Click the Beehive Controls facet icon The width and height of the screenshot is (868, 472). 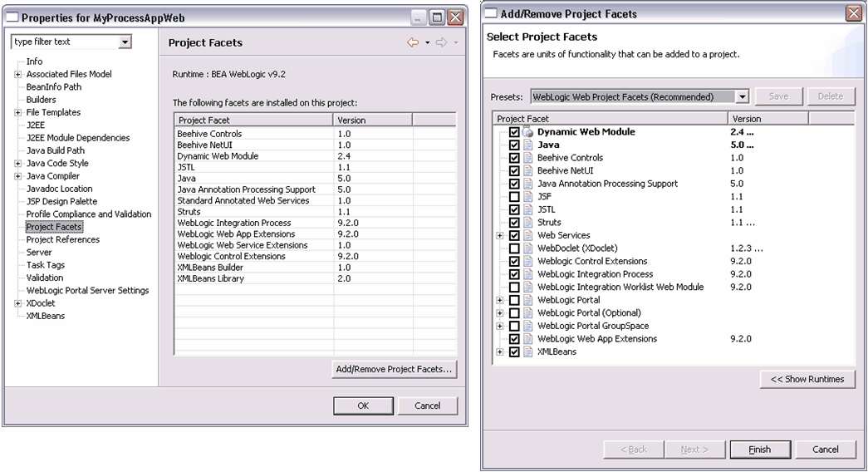coord(527,158)
